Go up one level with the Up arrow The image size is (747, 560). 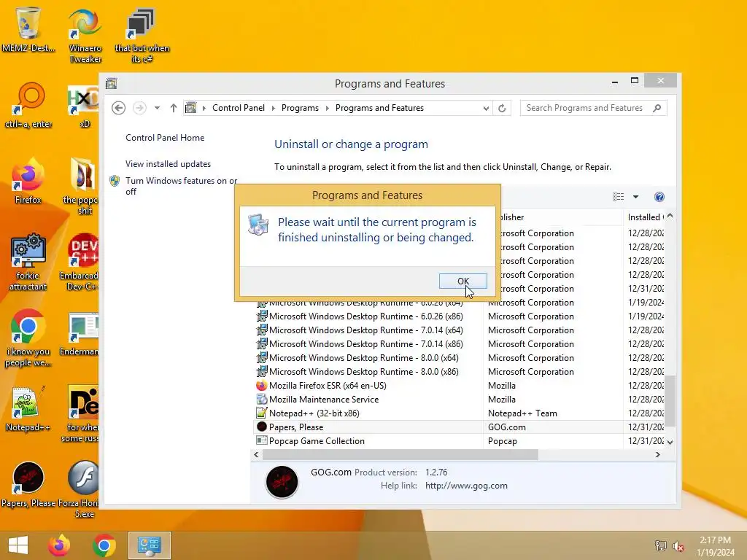(174, 108)
